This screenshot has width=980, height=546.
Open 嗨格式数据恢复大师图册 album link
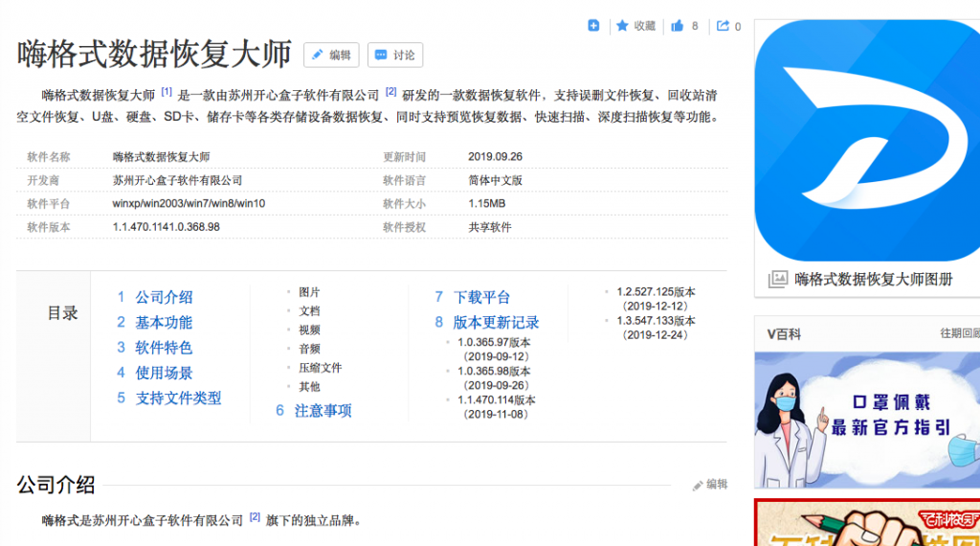[873, 279]
